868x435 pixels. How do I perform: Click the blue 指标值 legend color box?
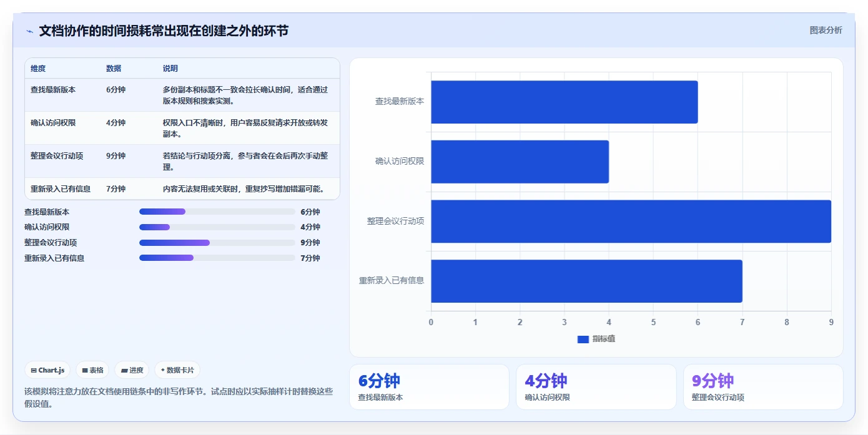coord(583,339)
